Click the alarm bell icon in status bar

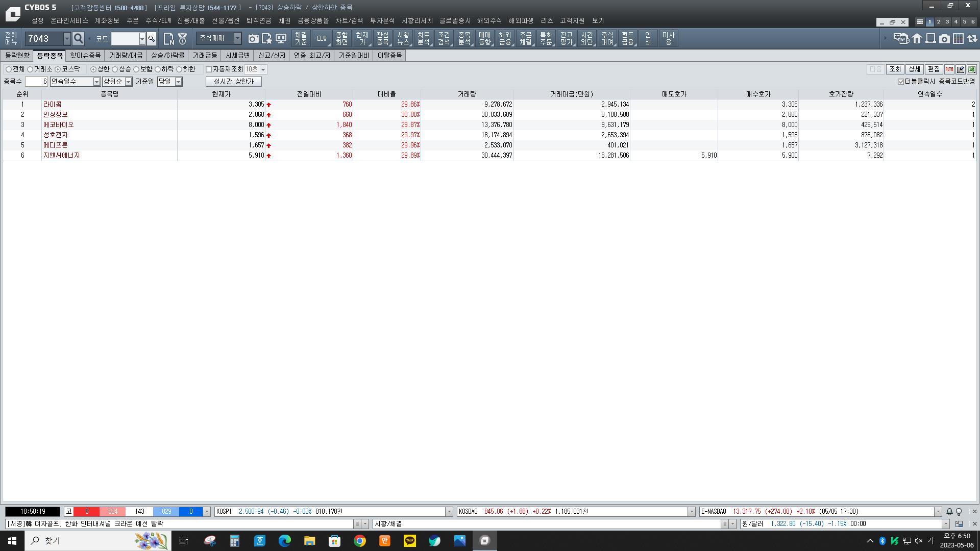[x=949, y=512]
